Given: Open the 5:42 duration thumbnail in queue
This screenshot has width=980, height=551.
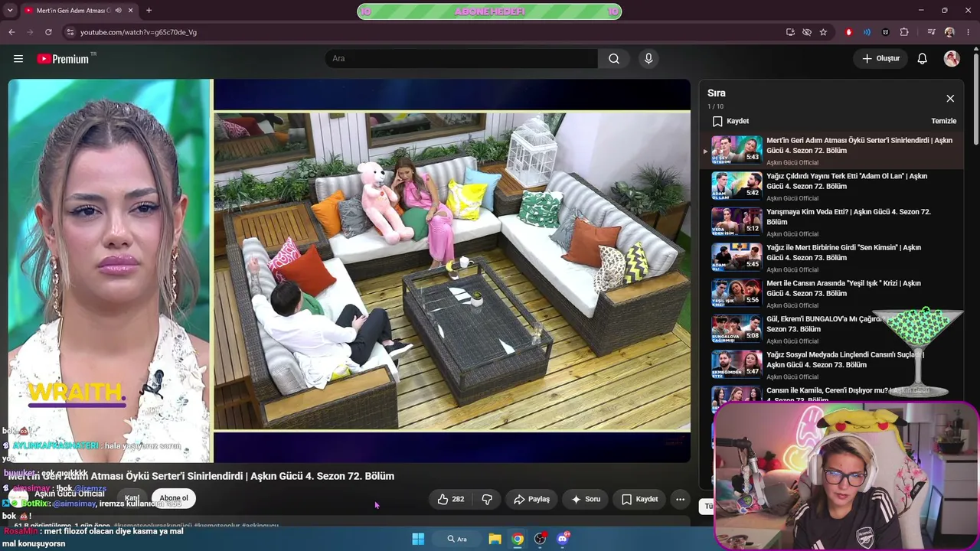Looking at the screenshot, I should tap(737, 186).
